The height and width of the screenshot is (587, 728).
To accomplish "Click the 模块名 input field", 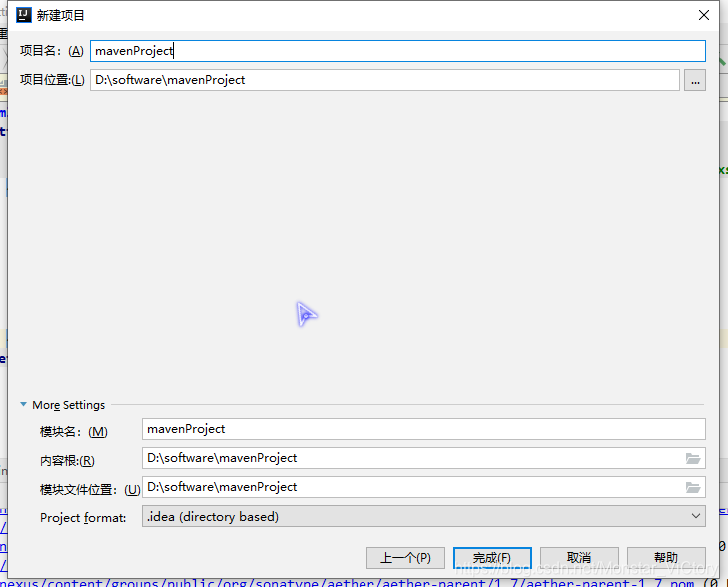I will [x=423, y=429].
